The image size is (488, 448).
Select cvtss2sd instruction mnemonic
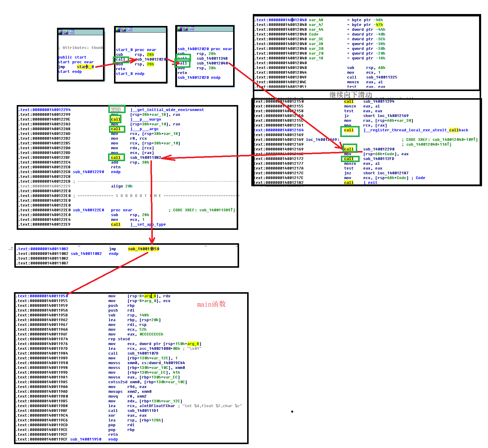[118, 382]
